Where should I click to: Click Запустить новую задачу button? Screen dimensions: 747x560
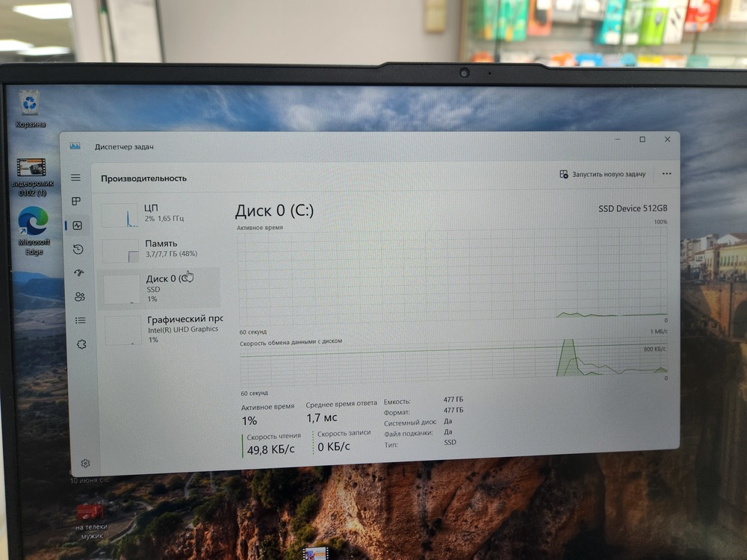602,174
